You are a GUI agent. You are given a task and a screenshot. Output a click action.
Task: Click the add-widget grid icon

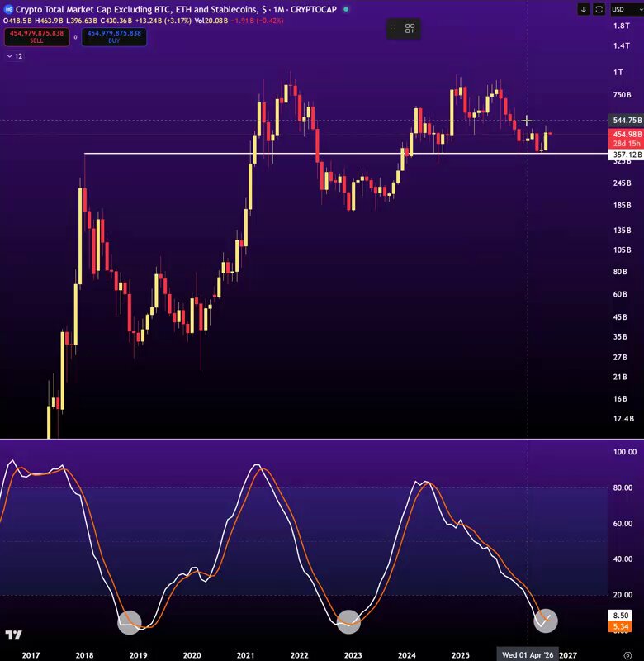410,29
